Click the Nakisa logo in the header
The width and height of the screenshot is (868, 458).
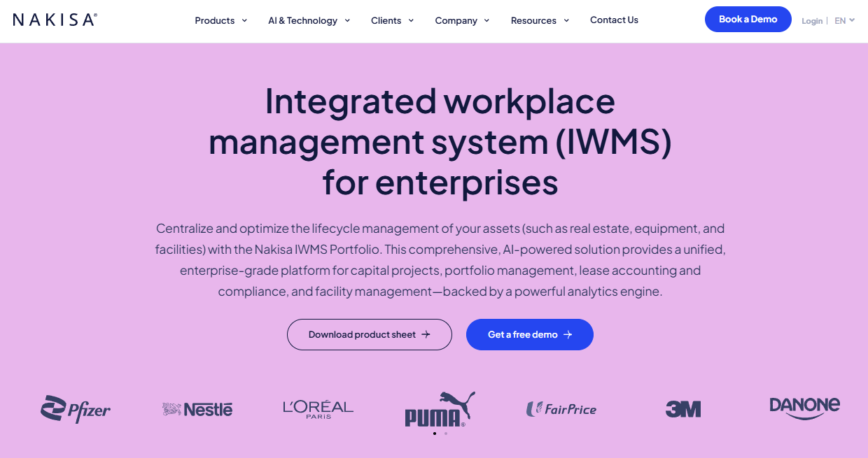click(55, 20)
